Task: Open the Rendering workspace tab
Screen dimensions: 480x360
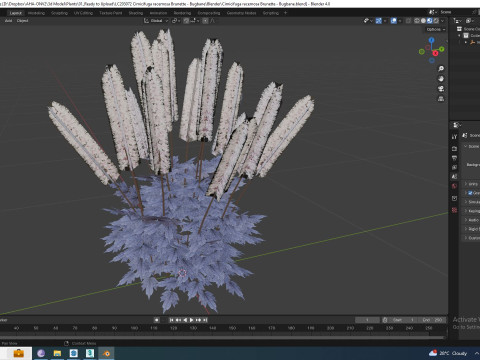Action: click(x=182, y=13)
